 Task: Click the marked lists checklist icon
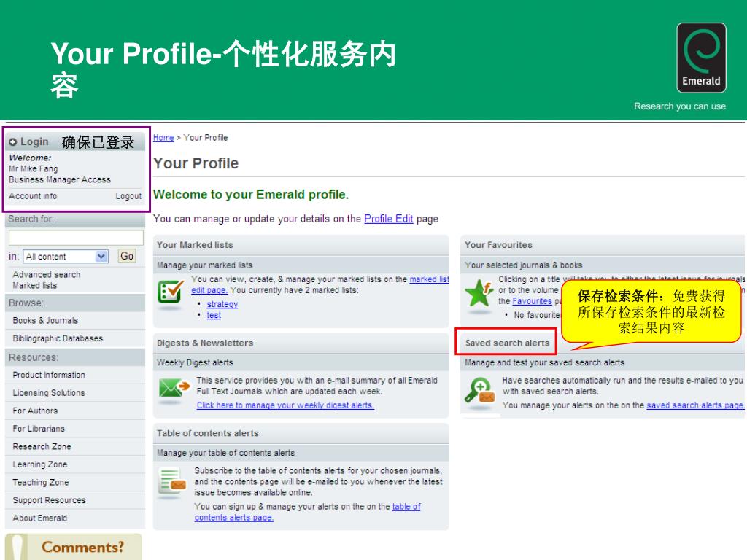171,292
